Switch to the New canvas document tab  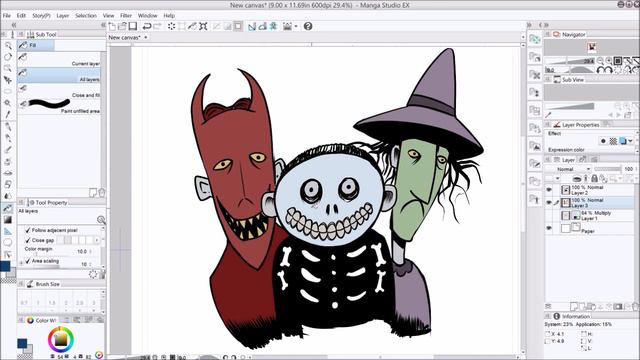click(124, 37)
